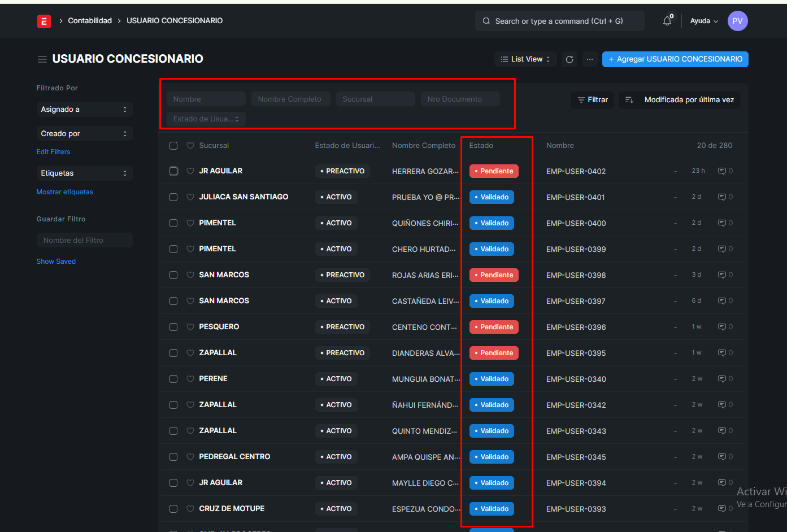Open the List View switcher
Image resolution: width=787 pixels, height=532 pixels.
tap(525, 59)
